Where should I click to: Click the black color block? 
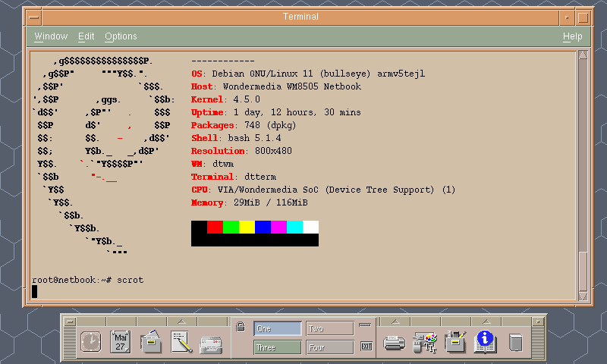pyautogui.click(x=199, y=227)
